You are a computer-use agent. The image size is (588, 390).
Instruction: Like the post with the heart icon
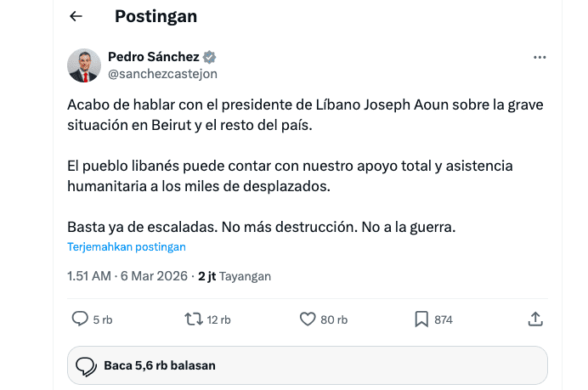pyautogui.click(x=308, y=319)
